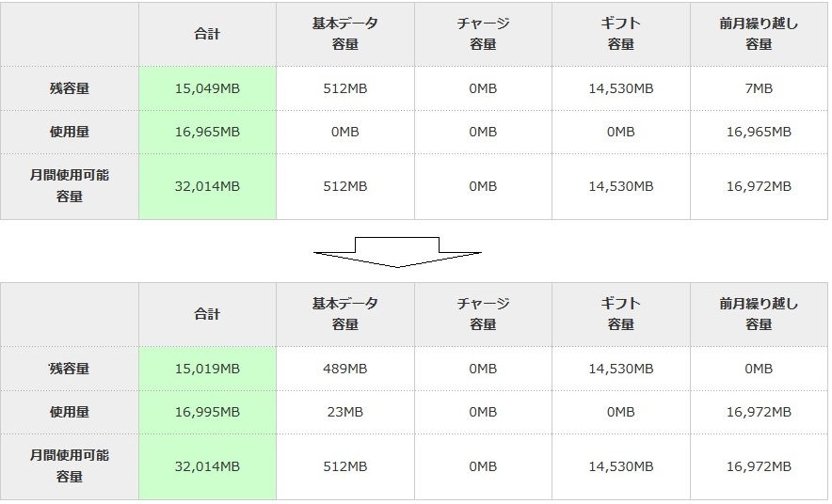The width and height of the screenshot is (832, 504).
Task: Click upper table's 14,530MB gift remaining cell
Action: pos(620,88)
